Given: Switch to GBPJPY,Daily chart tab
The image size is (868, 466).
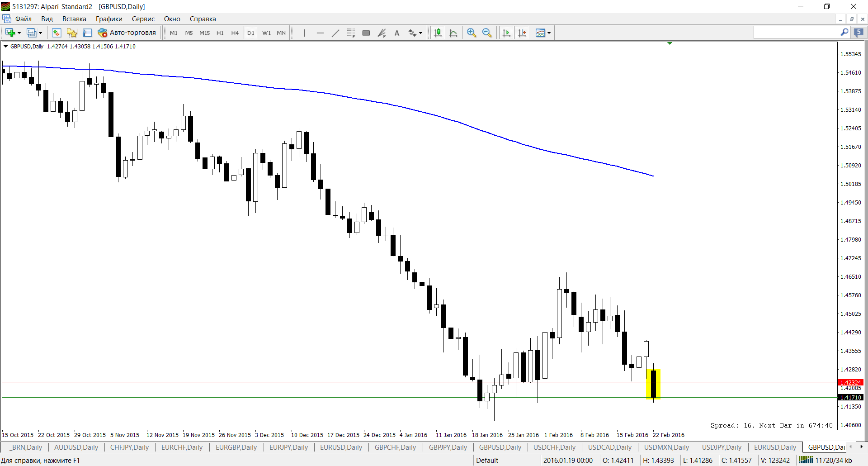Looking at the screenshot, I should 448,447.
